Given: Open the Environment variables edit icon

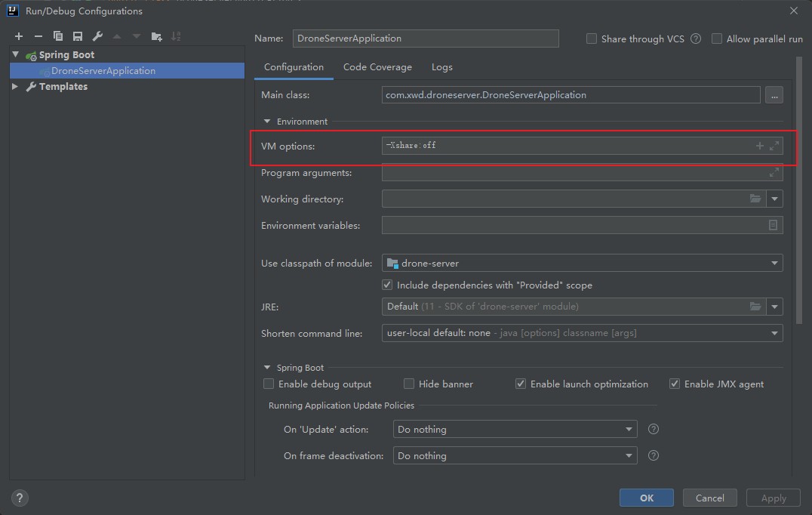Looking at the screenshot, I should coord(773,225).
